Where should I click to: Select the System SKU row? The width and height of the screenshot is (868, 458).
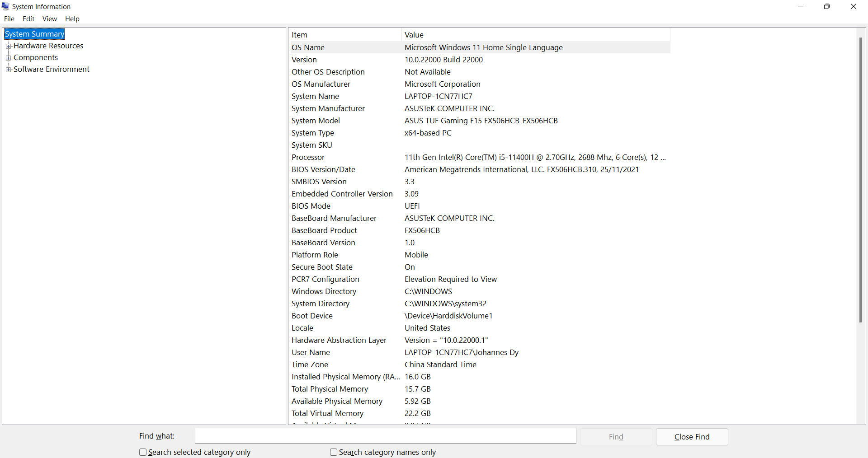pos(479,145)
